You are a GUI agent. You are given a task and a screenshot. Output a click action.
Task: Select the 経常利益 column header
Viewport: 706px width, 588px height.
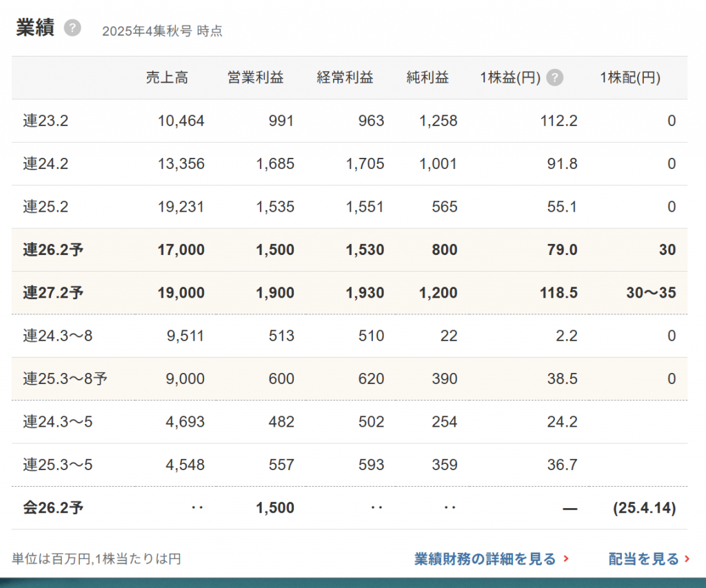tap(345, 78)
